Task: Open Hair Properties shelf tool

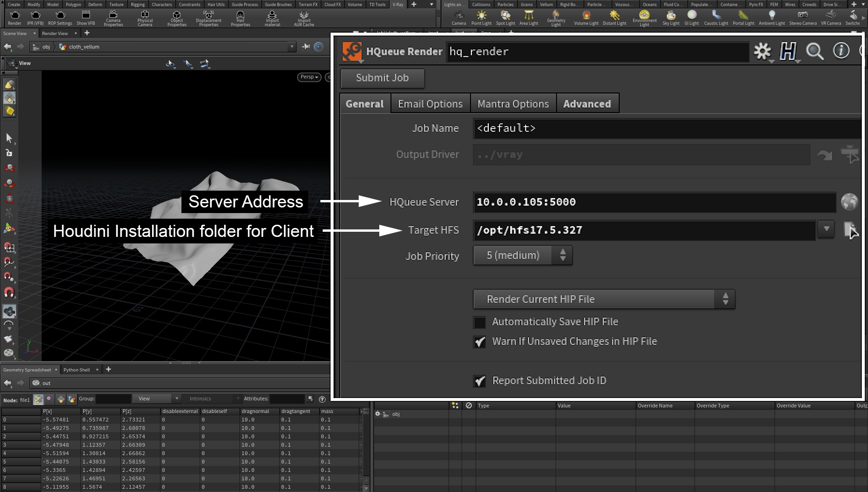Action: [240, 18]
